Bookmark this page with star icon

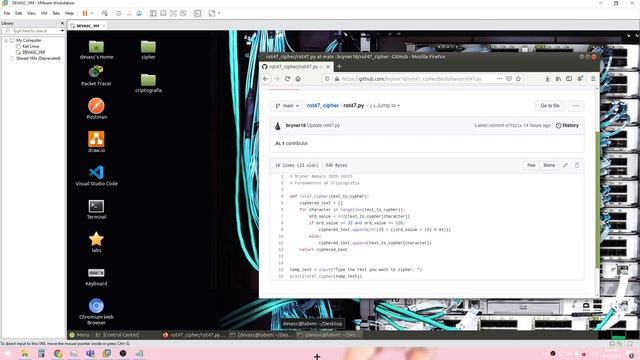[518, 79]
